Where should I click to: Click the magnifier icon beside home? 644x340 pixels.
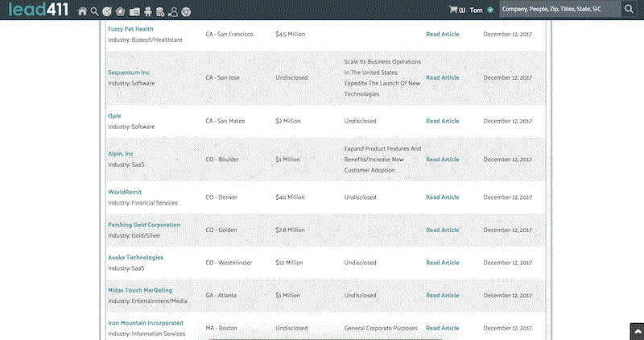[x=94, y=11]
